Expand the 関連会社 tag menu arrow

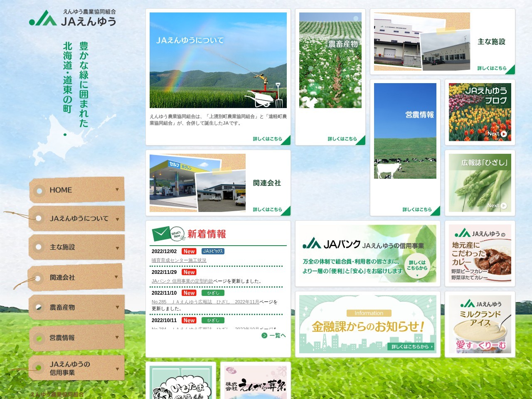pos(116,277)
